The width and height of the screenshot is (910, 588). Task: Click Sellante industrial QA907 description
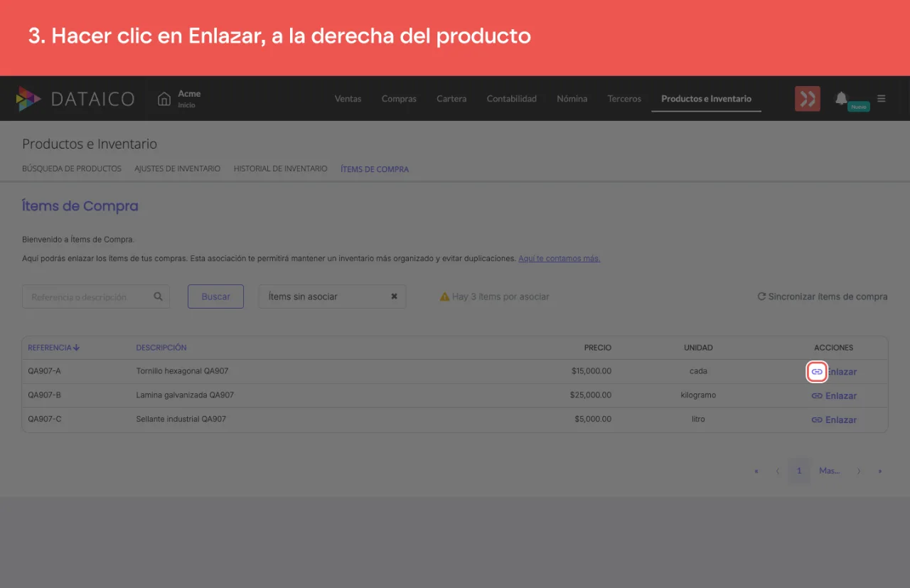click(181, 419)
